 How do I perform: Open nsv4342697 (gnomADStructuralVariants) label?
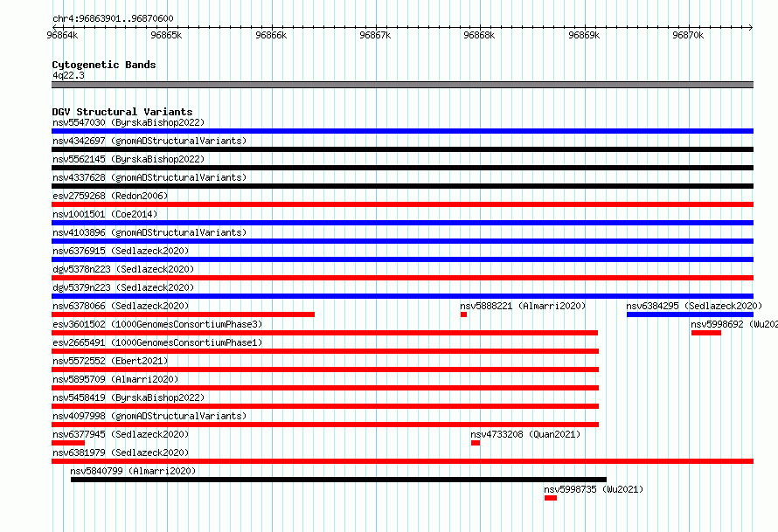pos(149,141)
